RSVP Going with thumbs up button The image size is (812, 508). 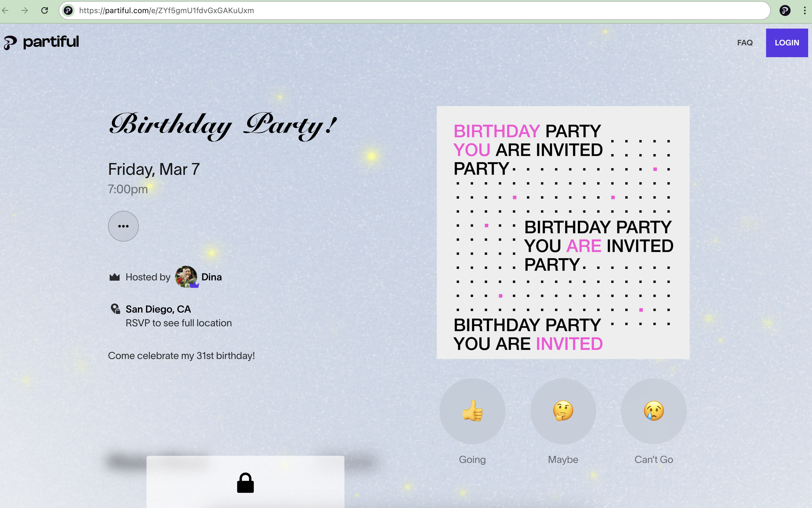coord(472,411)
